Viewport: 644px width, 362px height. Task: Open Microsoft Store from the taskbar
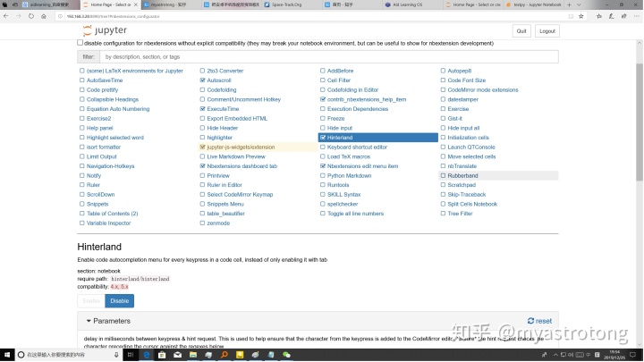pos(162,355)
